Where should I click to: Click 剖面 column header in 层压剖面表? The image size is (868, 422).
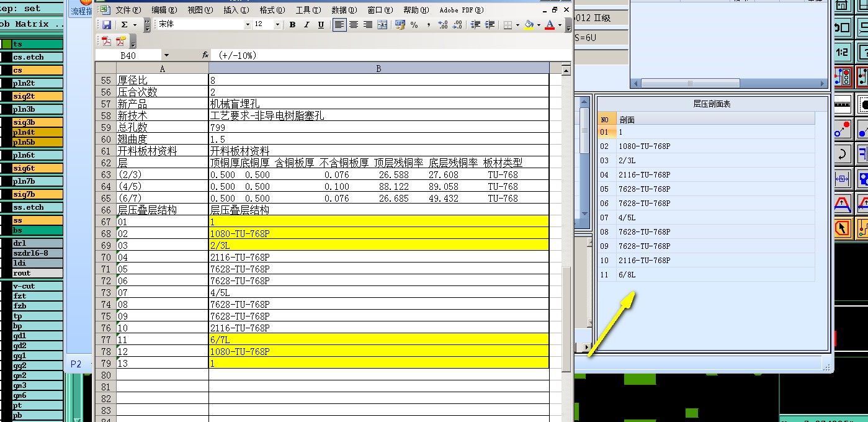click(715, 119)
